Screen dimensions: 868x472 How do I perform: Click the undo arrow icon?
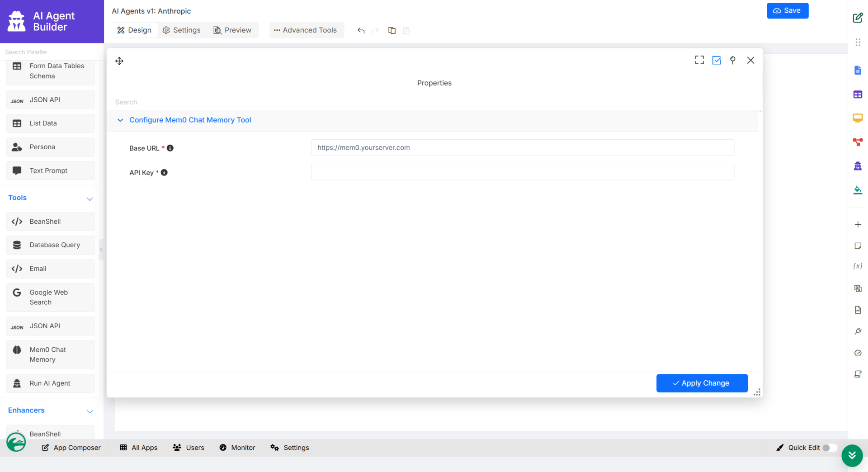[361, 30]
